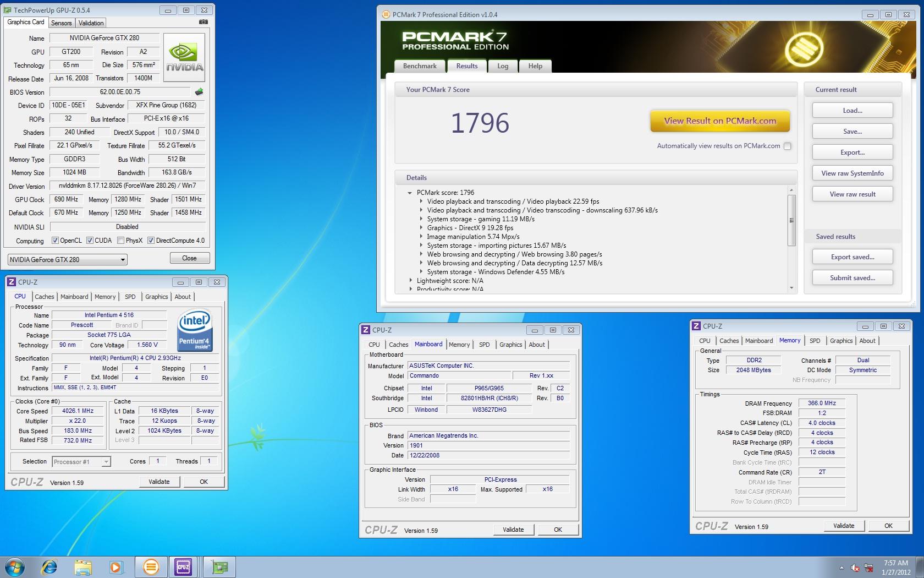Click the GPU-Z screenshot camera icon

point(204,22)
